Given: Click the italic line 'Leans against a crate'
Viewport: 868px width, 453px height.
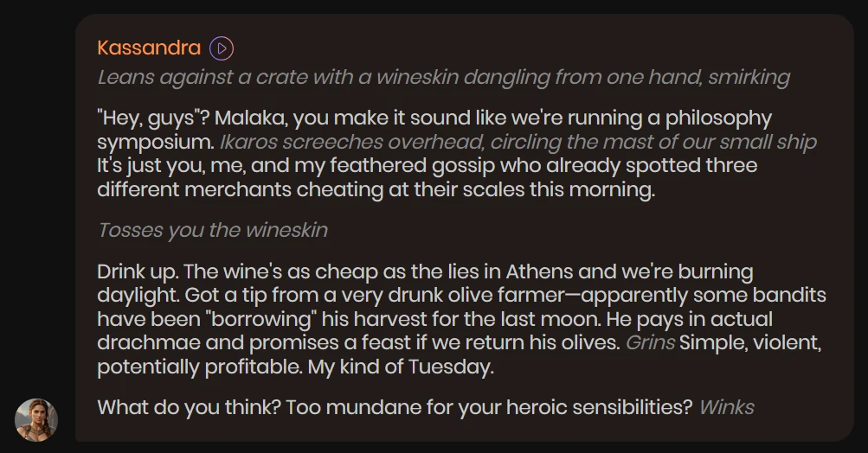Looking at the screenshot, I should coord(443,78).
